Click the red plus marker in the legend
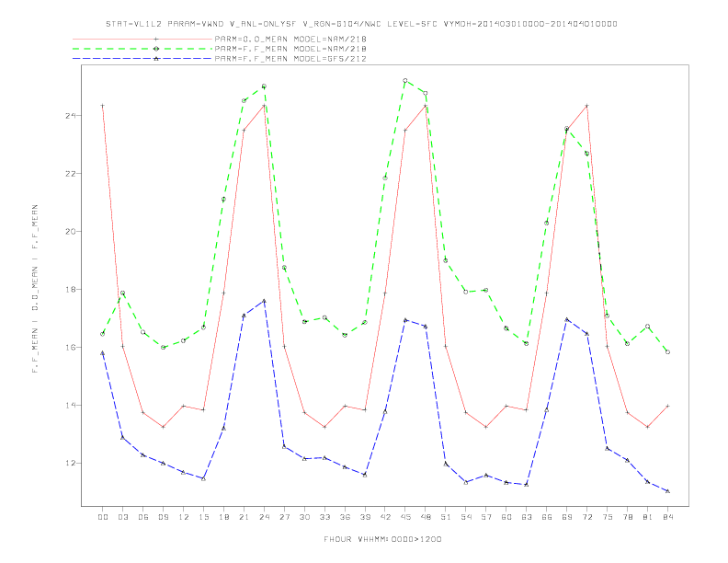 coord(156,40)
